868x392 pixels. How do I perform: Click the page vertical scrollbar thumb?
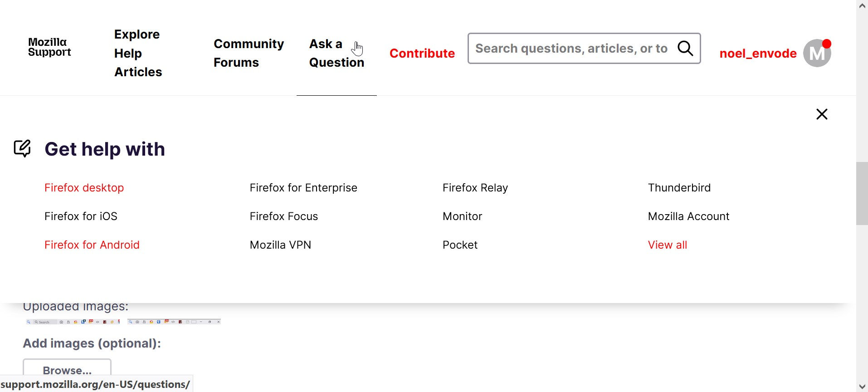862,193
